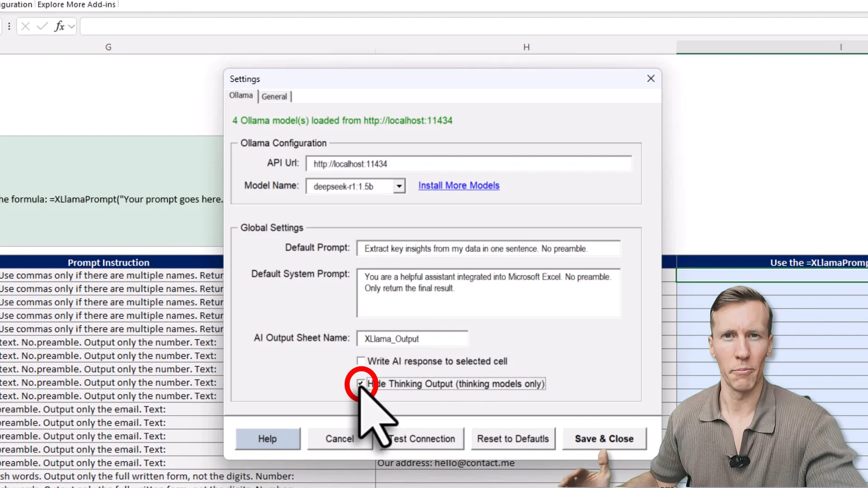Select the Ollama tab
868x488 pixels.
point(241,95)
